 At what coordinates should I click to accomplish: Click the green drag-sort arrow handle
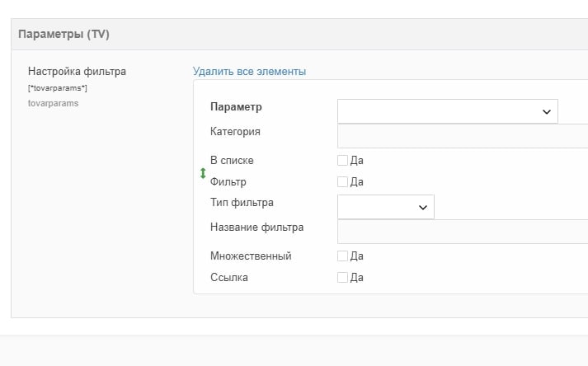(x=203, y=173)
